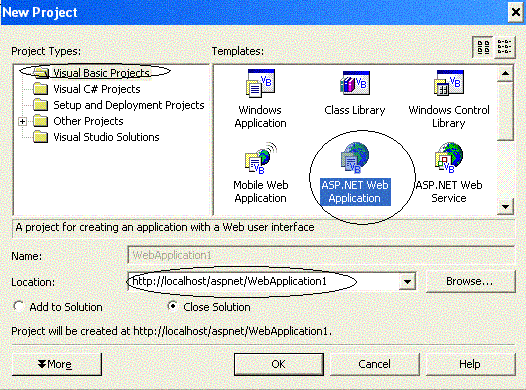Click the disabled Name text field
This screenshot has height=390, width=526.
click(321, 255)
